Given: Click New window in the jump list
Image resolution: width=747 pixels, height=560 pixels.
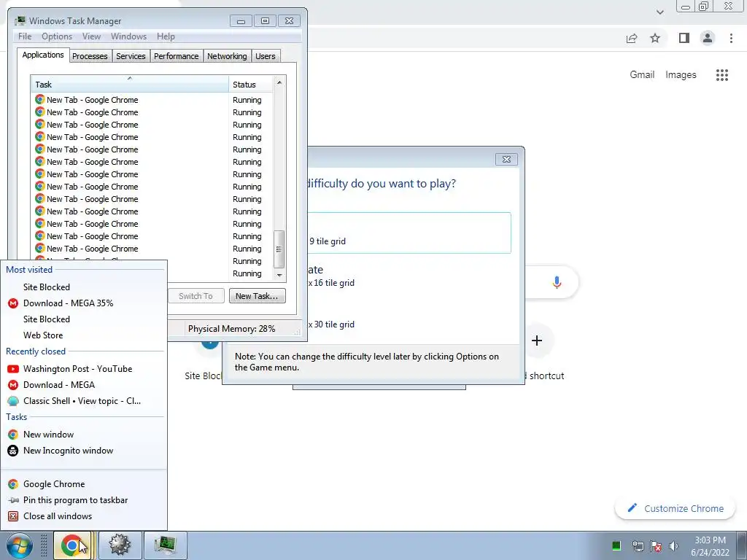Looking at the screenshot, I should (x=83, y=435).
